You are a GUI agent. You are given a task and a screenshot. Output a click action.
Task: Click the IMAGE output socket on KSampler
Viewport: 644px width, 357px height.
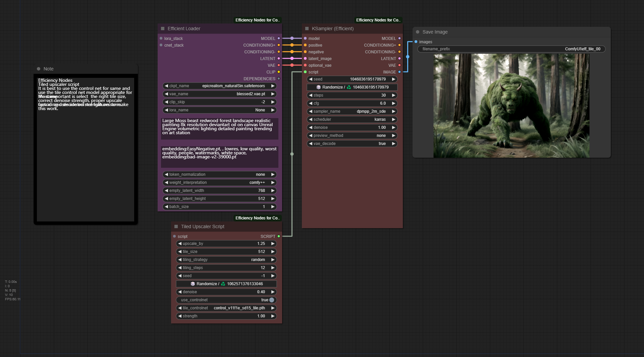[399, 72]
